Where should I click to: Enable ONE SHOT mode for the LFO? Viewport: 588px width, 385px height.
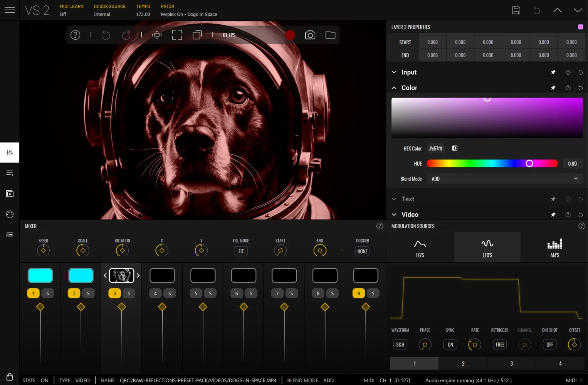tap(549, 345)
